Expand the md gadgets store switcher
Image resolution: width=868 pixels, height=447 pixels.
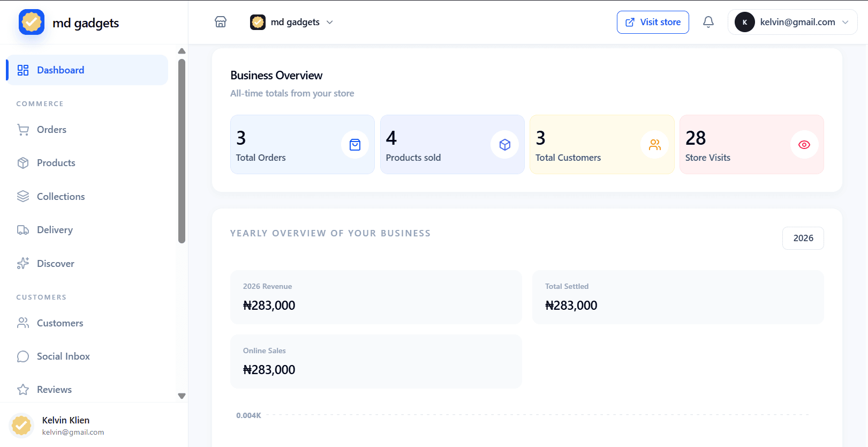pyautogui.click(x=292, y=22)
